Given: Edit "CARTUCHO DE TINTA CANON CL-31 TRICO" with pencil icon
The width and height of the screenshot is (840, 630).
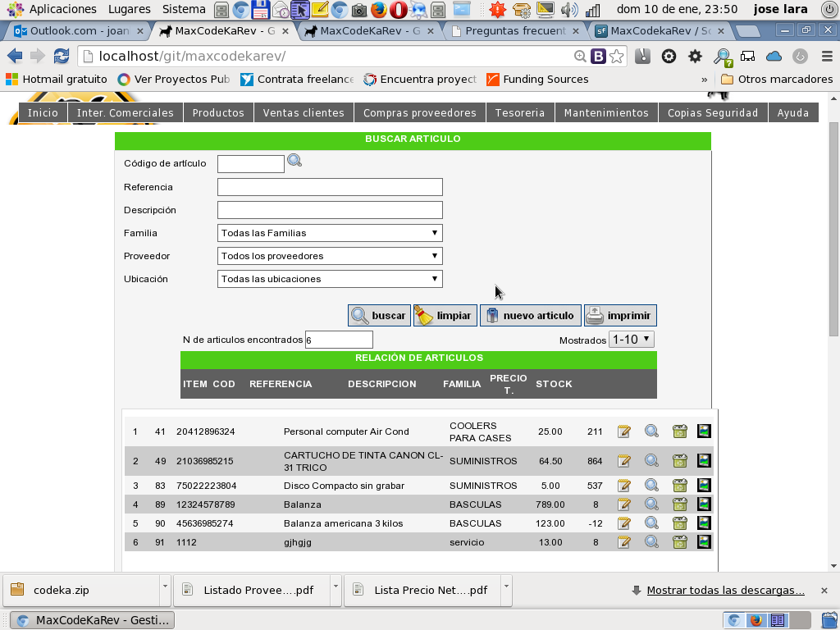Looking at the screenshot, I should coord(624,460).
